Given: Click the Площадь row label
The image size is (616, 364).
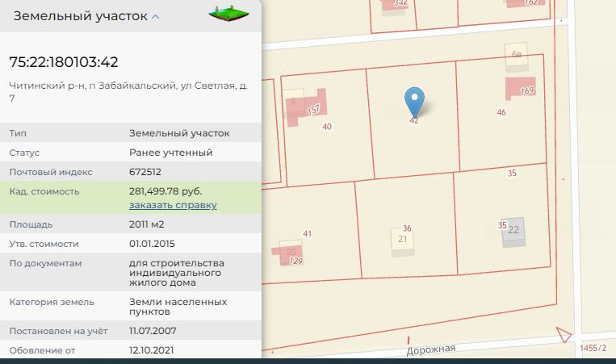Looking at the screenshot, I should 31,224.
